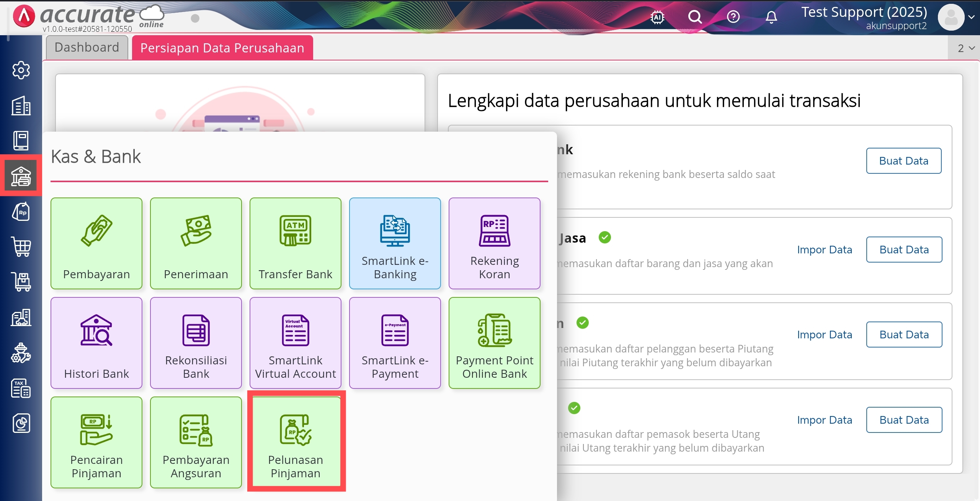Click the green checkmark beside Jasa
The height and width of the screenshot is (501, 980).
click(x=604, y=238)
